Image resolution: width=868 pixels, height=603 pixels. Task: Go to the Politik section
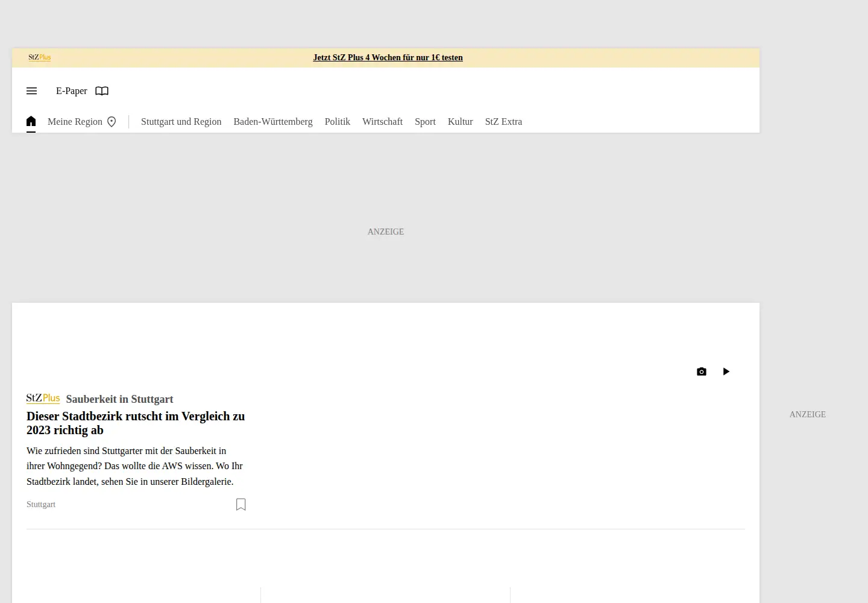click(x=338, y=122)
